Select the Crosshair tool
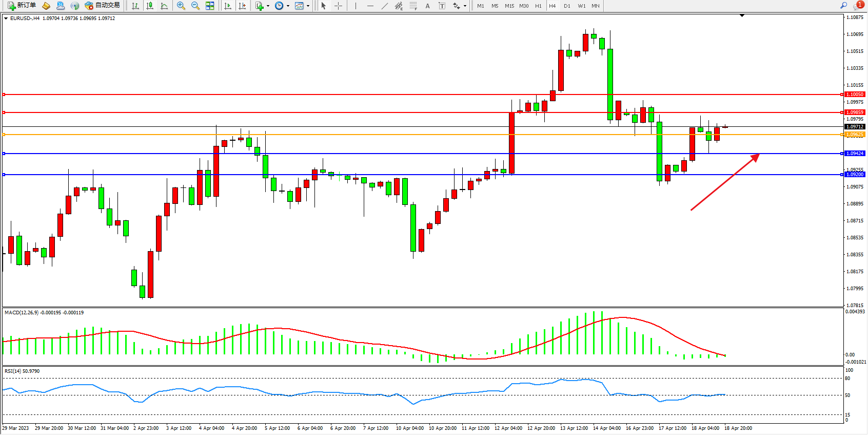Screen dimensions: 868x435 click(339, 6)
